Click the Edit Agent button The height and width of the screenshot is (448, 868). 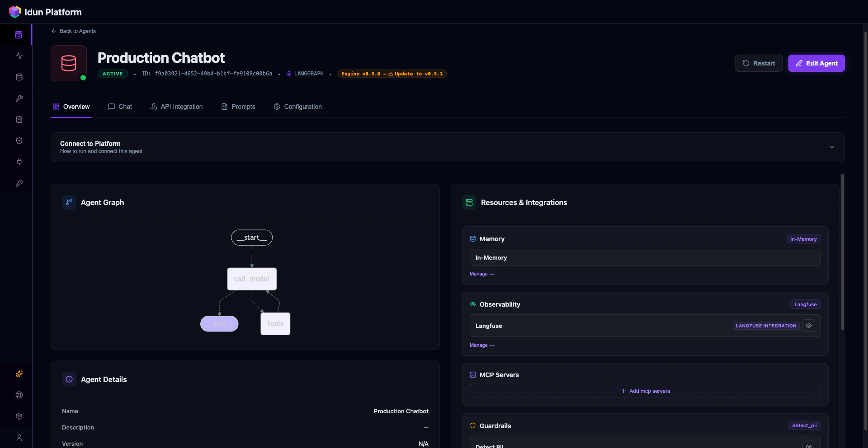pos(816,63)
